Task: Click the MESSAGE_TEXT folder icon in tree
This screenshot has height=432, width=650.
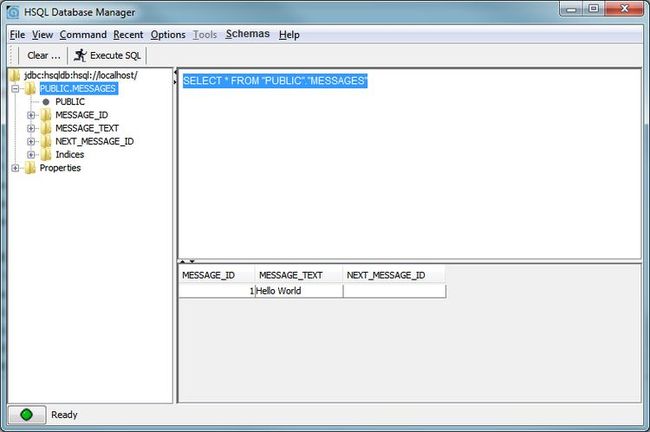Action: [x=46, y=128]
